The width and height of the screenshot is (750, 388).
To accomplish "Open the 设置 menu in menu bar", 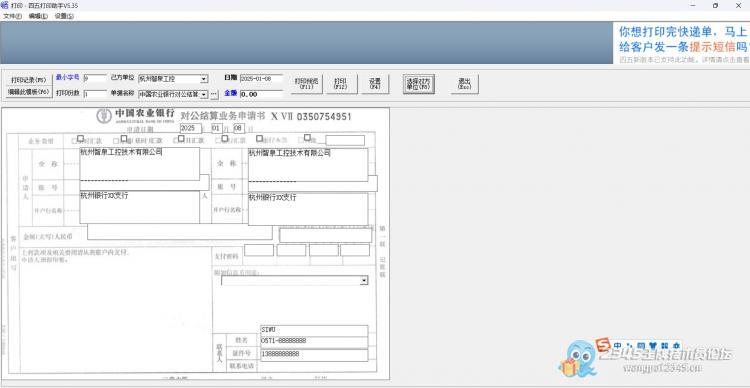I will [64, 16].
